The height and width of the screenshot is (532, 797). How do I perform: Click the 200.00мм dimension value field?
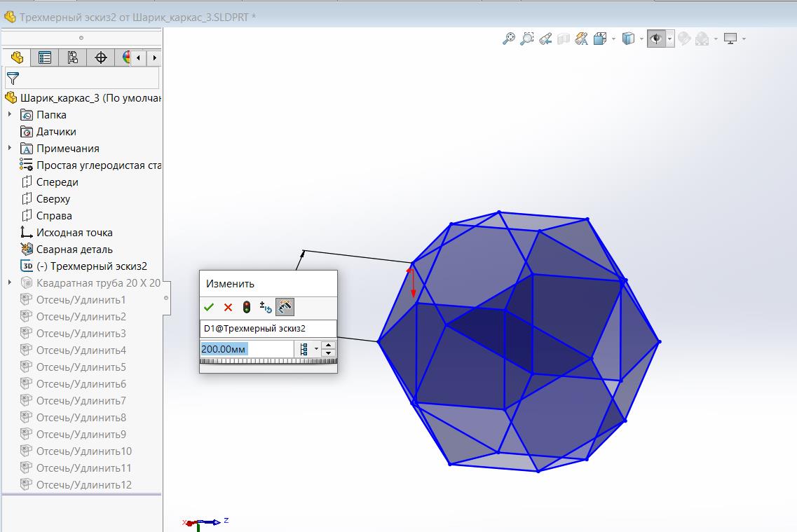point(247,349)
